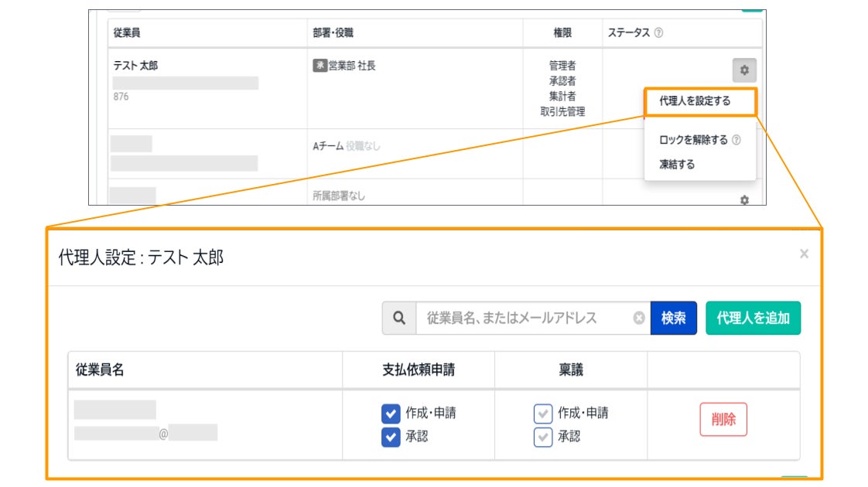This screenshot has height=487, width=868.
Task: Click the gear icon in テスト 太郎 row
Action: [744, 70]
